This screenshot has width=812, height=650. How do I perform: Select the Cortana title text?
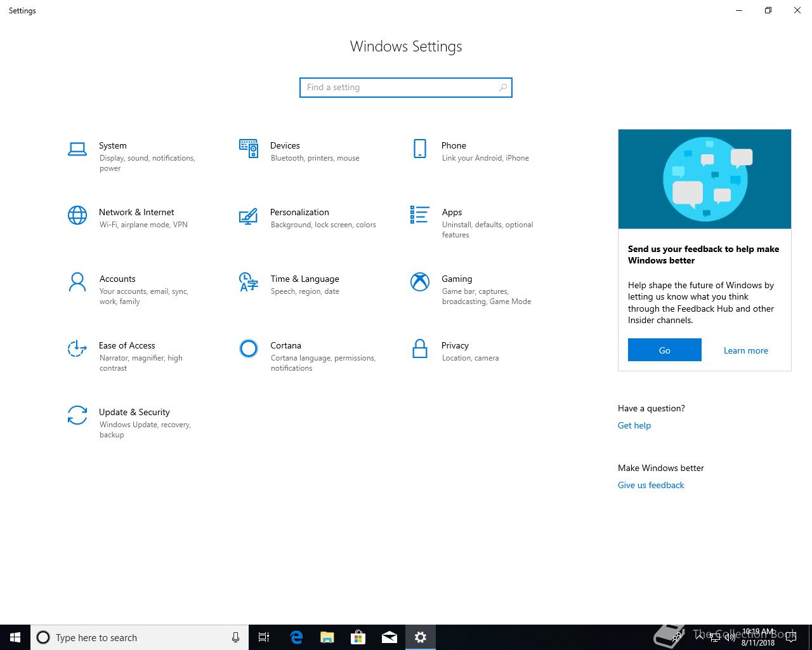click(285, 345)
